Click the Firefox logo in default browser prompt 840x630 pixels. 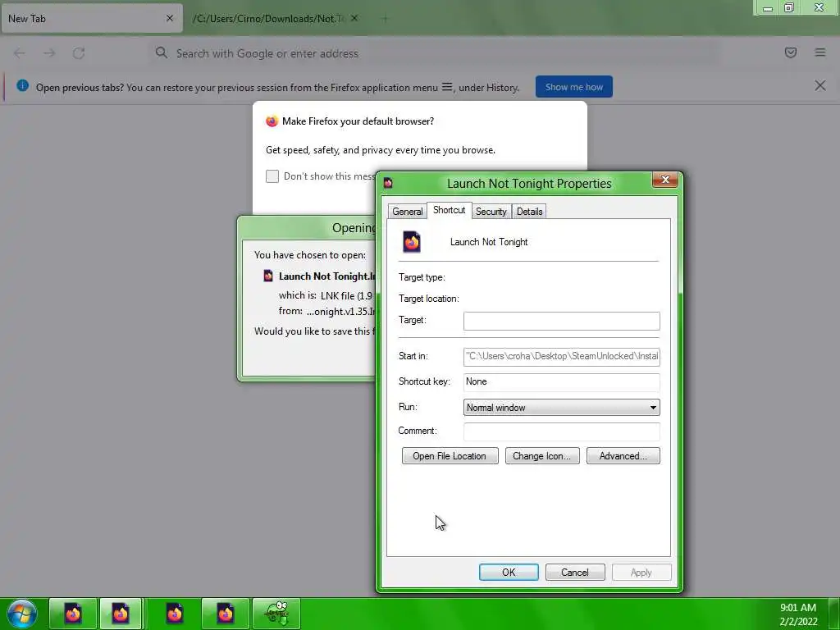tap(272, 121)
